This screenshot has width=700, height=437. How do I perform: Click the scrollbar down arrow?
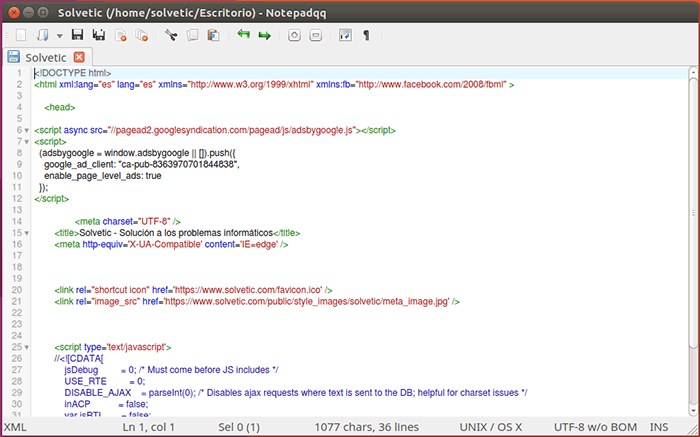point(693,412)
